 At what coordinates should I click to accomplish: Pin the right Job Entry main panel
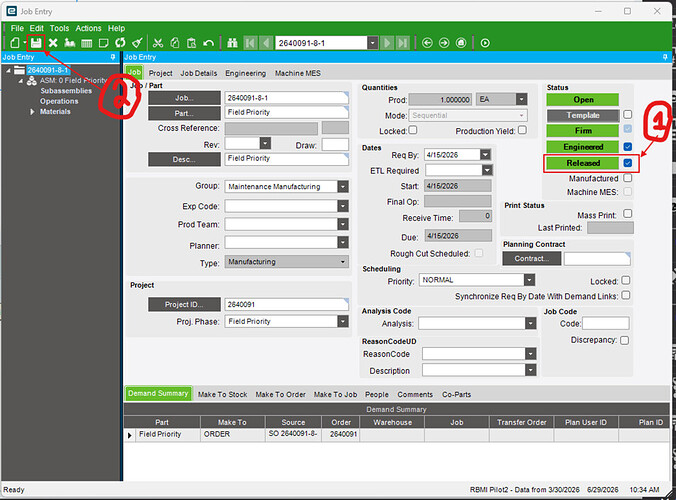[x=665, y=57]
